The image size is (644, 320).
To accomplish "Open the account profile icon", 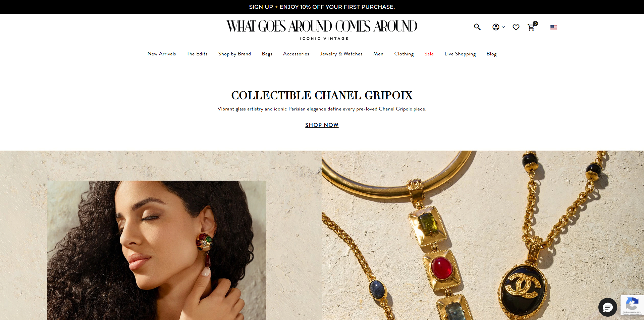I will tap(496, 27).
